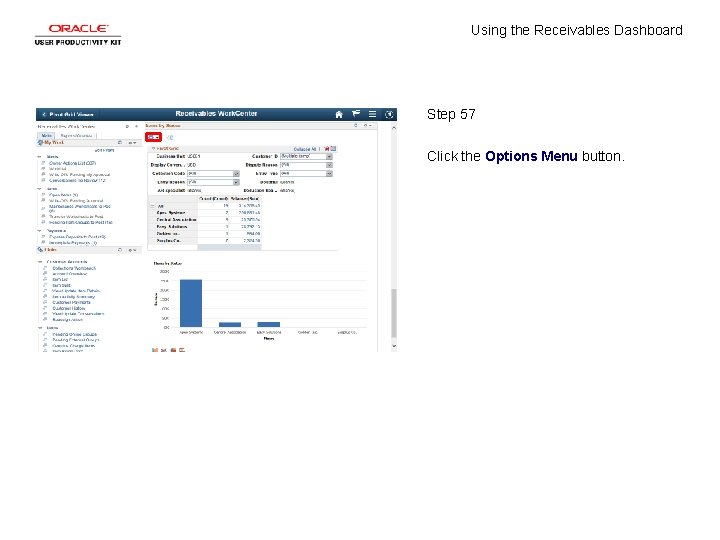Refresh the Items by Status pagelet
This screenshot has width=720, height=540.
[x=355, y=125]
